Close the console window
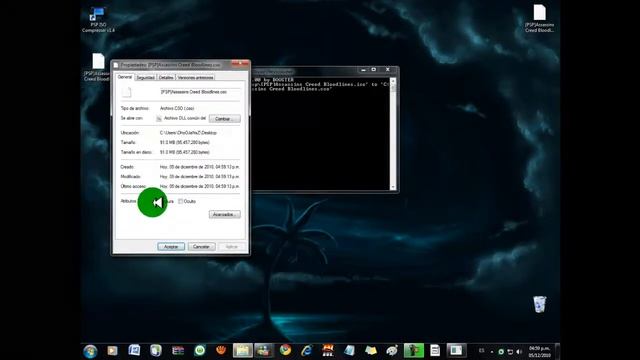Screen dimensions: 640x360 pos(388,70)
